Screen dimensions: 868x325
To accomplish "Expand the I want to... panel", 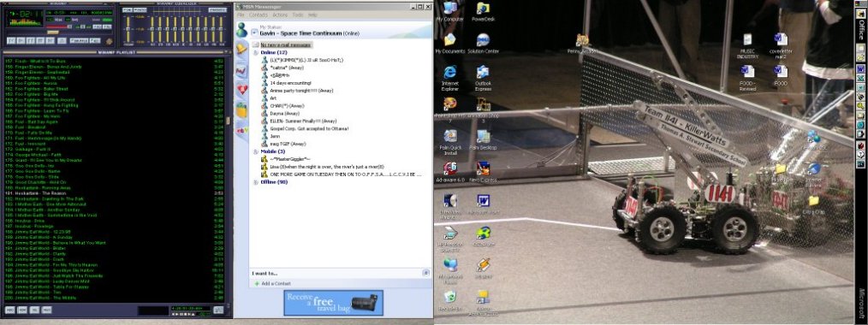I will click(x=425, y=273).
